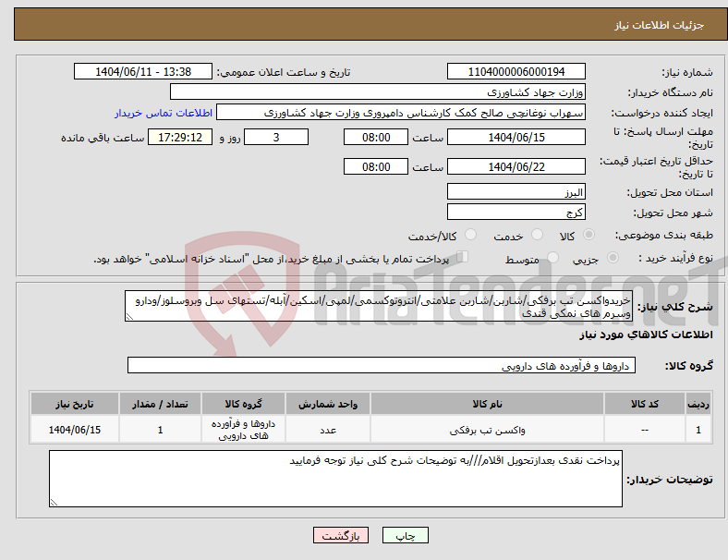Click the delivery city field کرج

[x=516, y=213]
